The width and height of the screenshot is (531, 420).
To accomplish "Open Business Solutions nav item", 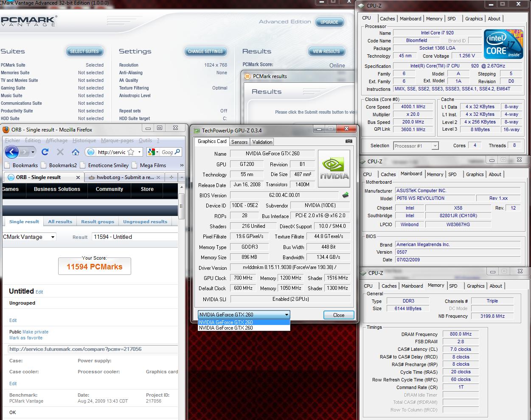I will pos(57,189).
